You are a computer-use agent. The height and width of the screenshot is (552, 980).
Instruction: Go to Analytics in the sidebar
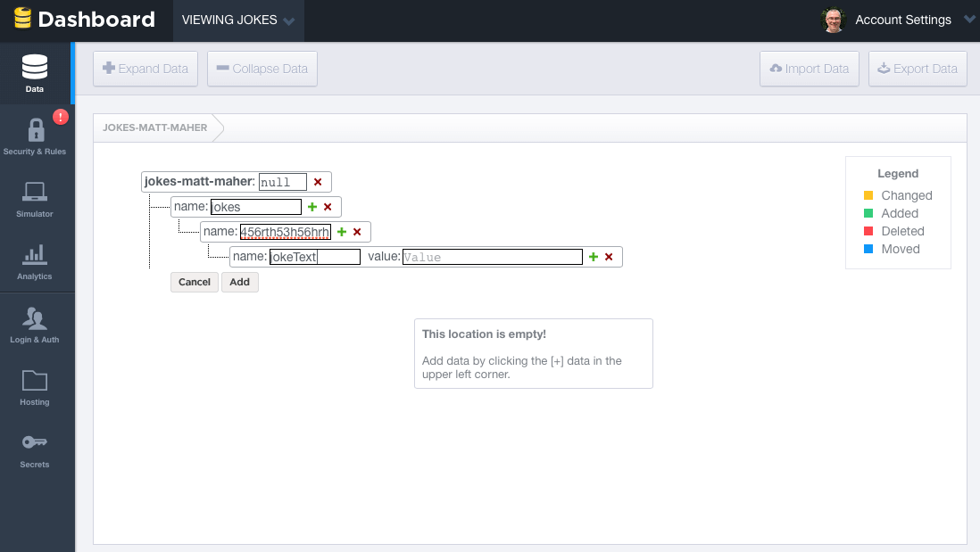pos(35,260)
